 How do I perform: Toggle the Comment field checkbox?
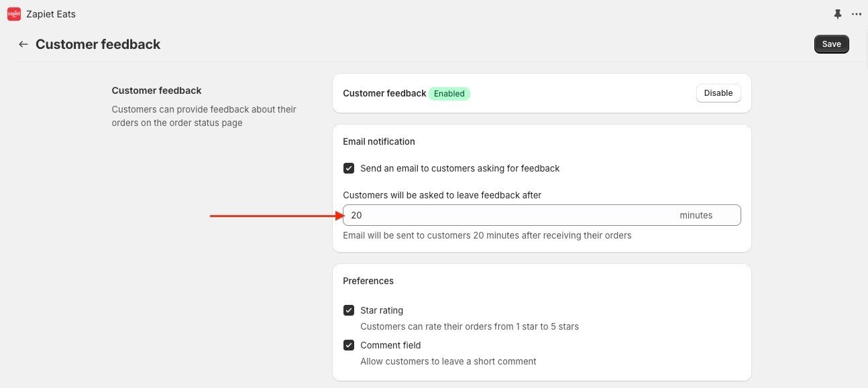pos(349,345)
